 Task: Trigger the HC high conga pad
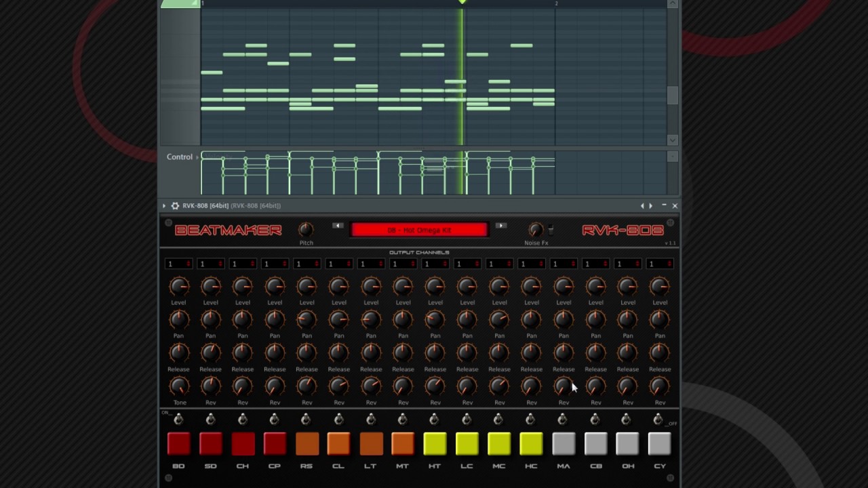coord(531,444)
